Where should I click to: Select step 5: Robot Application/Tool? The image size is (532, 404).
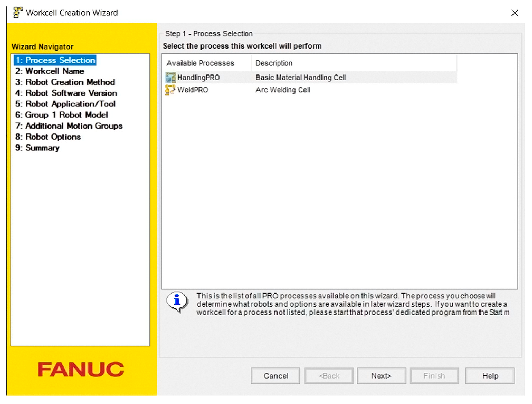tap(65, 104)
